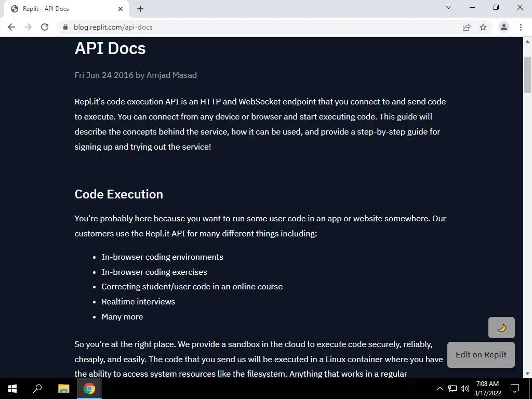Reload the page with the refresh icon

[45, 27]
